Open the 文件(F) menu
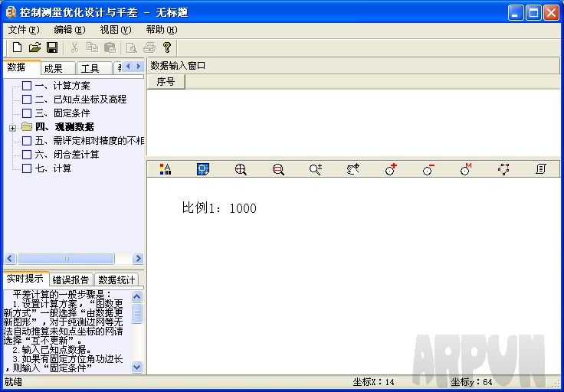Viewport: 564px width, 392px height. pos(24,30)
